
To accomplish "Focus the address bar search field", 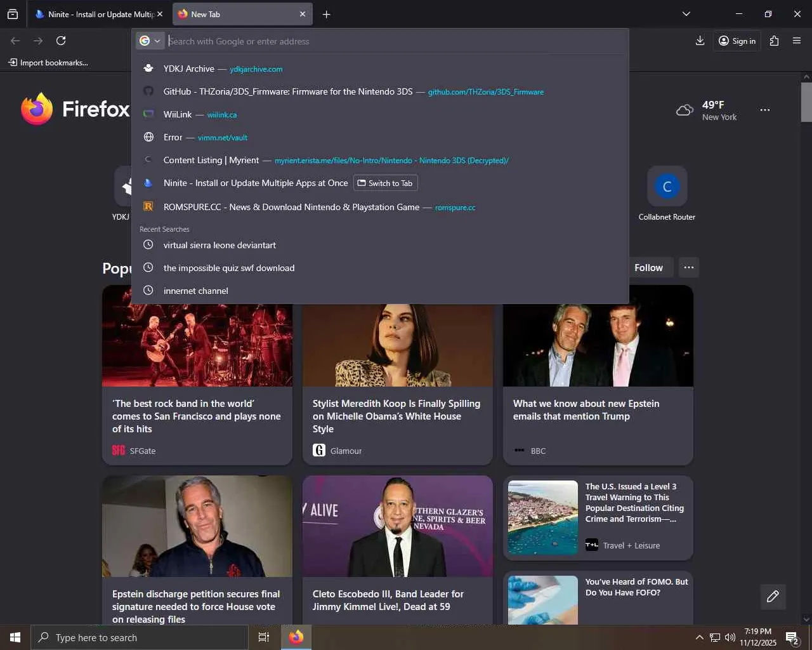I will point(396,41).
